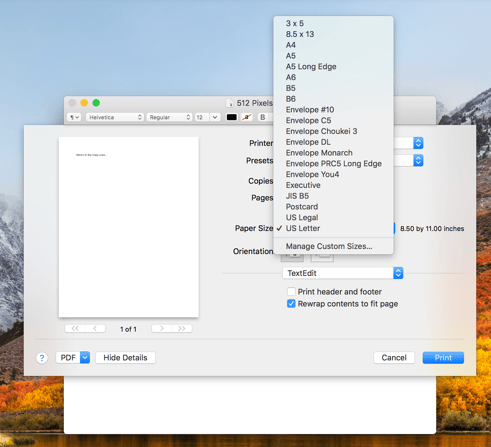Choose 8.5 x 13 paper size
This screenshot has height=447, width=491.
click(x=333, y=34)
